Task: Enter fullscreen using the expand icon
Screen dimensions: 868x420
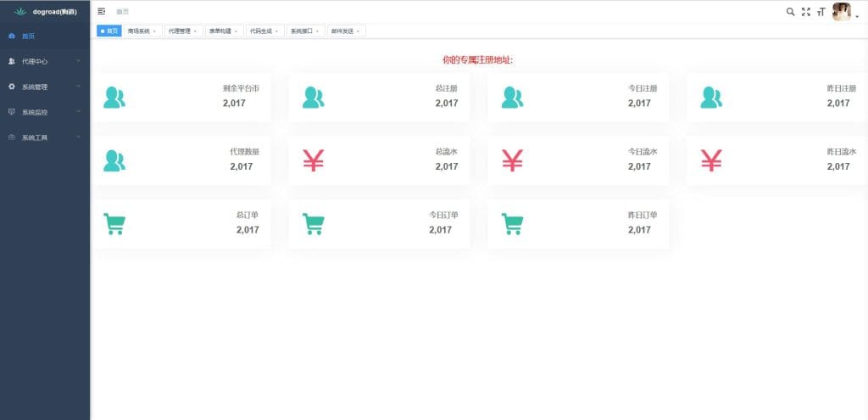Action: (x=805, y=12)
